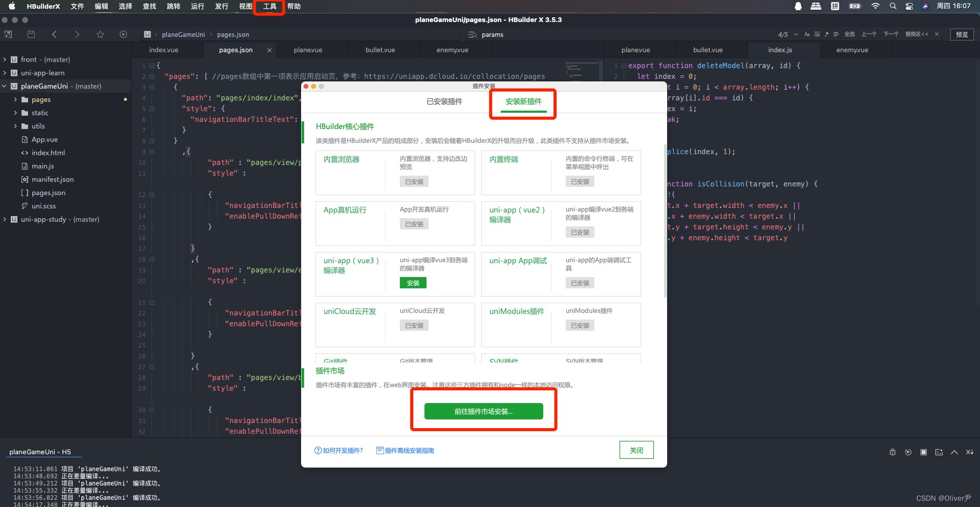Expand the utils folder

(x=15, y=126)
